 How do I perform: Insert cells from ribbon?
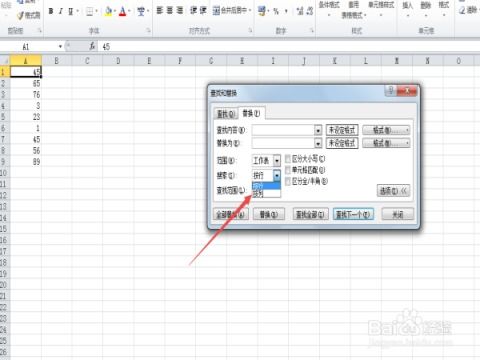(407, 8)
